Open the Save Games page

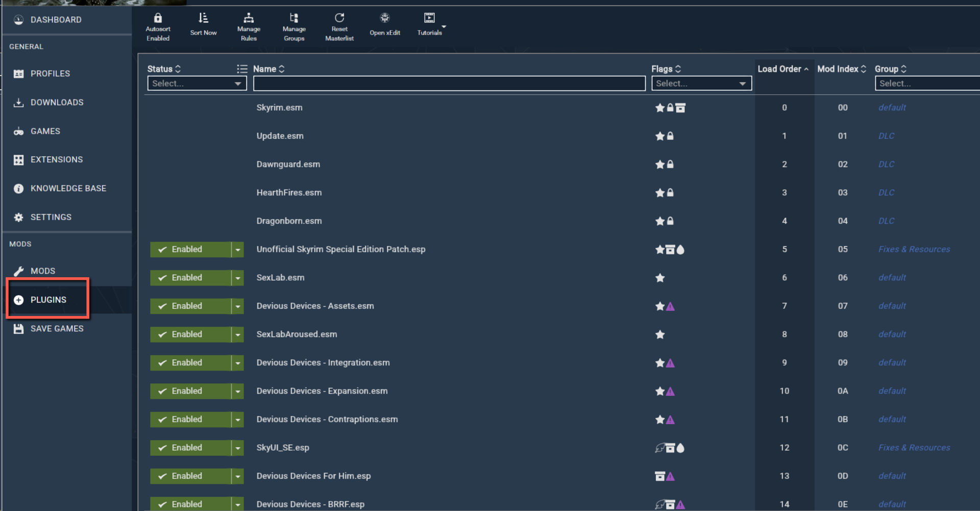point(57,329)
